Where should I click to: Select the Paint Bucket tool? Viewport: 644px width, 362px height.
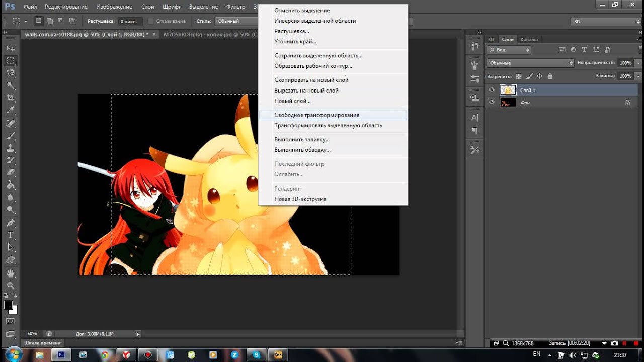pyautogui.click(x=10, y=186)
